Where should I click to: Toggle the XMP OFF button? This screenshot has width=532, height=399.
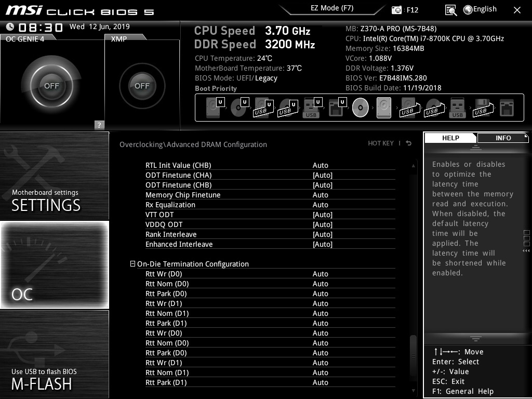click(x=142, y=86)
